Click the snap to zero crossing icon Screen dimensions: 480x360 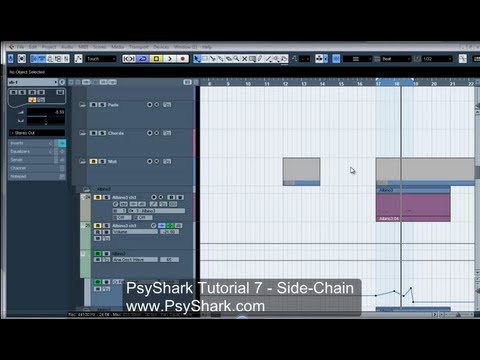coord(463,59)
